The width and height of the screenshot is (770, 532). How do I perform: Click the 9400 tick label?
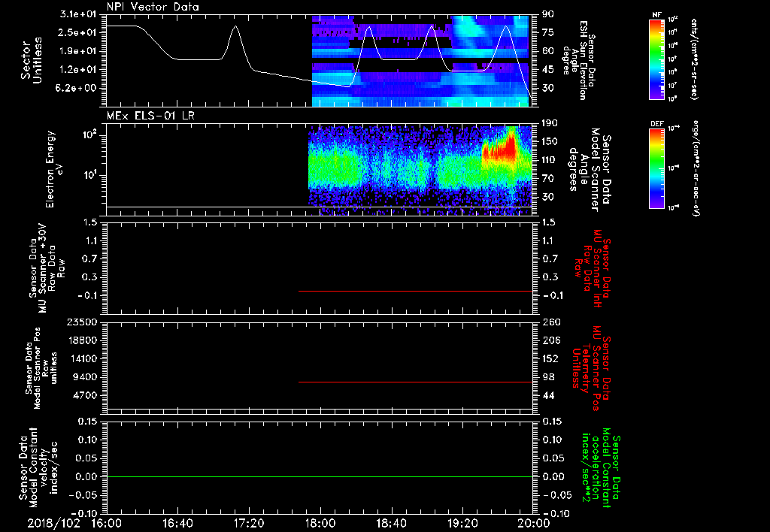84,377
